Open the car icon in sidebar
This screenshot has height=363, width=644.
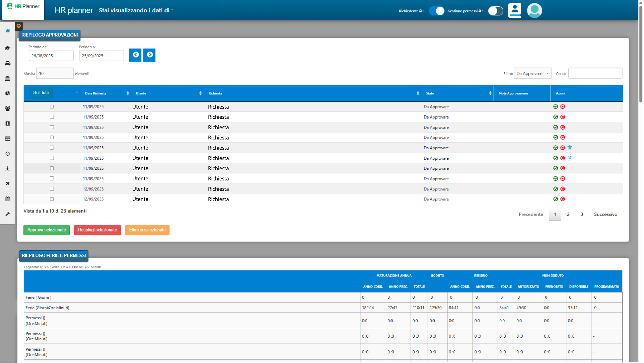pyautogui.click(x=8, y=63)
